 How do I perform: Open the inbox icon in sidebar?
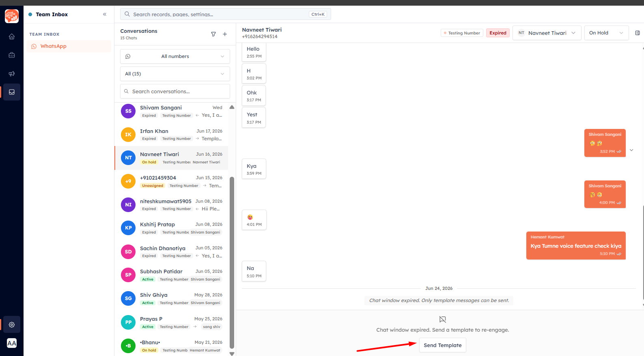(12, 92)
